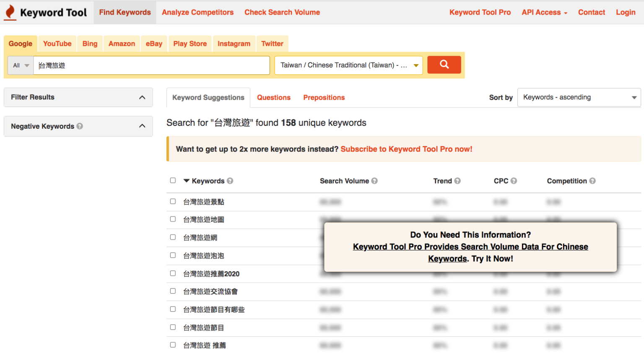Open the Check Search Volume page
The width and height of the screenshot is (644, 354).
[282, 12]
